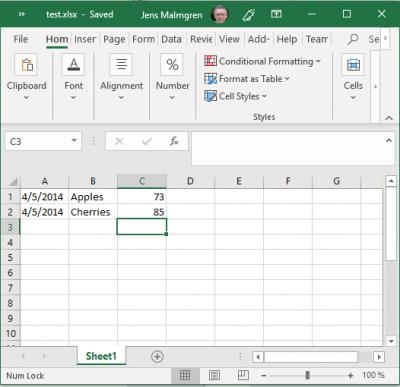Open Conditional Formatting dropdown
The width and height of the screenshot is (400, 387).
pyautogui.click(x=263, y=61)
